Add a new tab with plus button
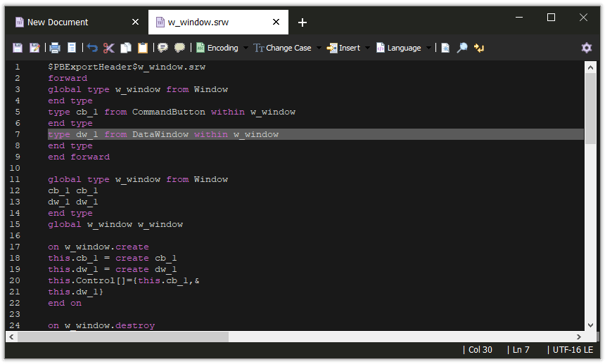Image resolution: width=605 pixels, height=364 pixels. click(x=302, y=22)
